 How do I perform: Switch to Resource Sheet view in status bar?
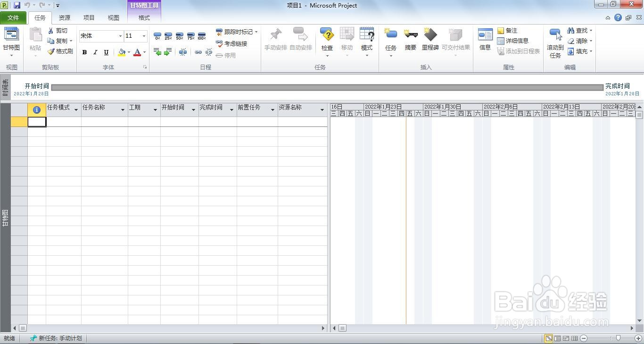[574, 338]
